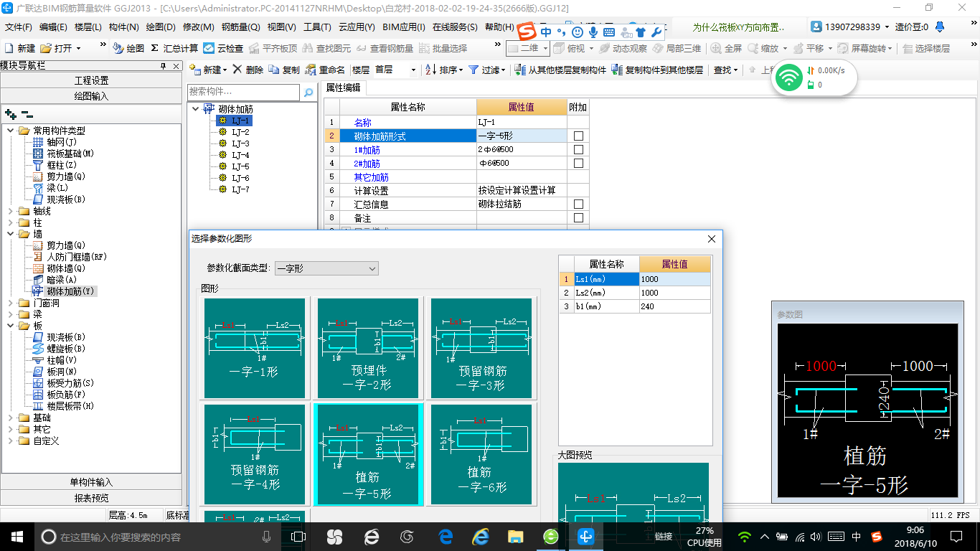980x551 pixels.
Task: Collapse 板 tree folder
Action: pyautogui.click(x=11, y=326)
